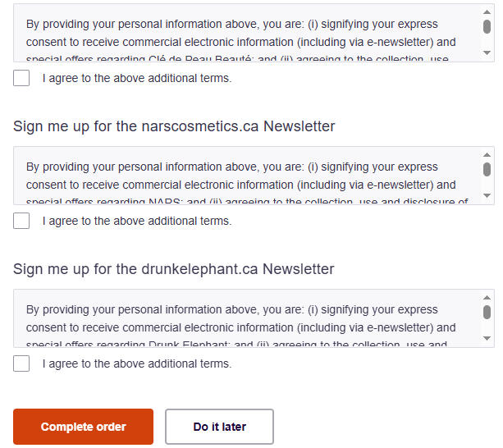Check the agreement box for Clé de Peau Beauté terms

pos(21,78)
